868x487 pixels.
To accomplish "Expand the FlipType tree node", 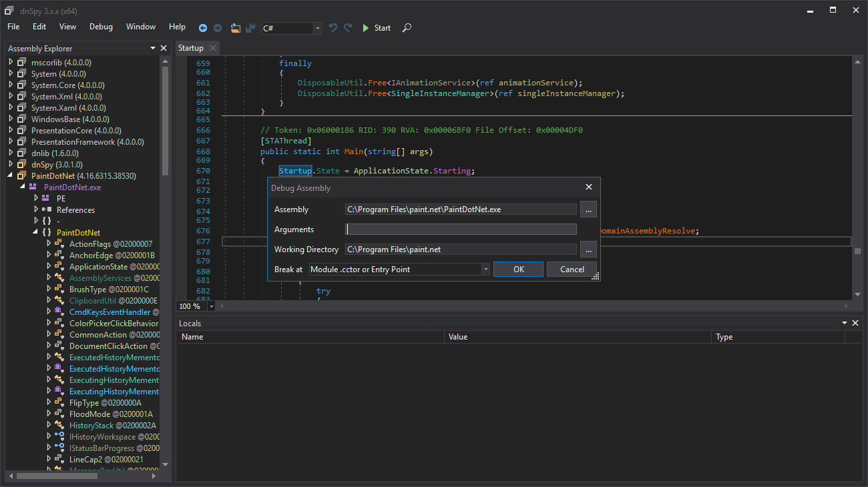I will click(49, 403).
